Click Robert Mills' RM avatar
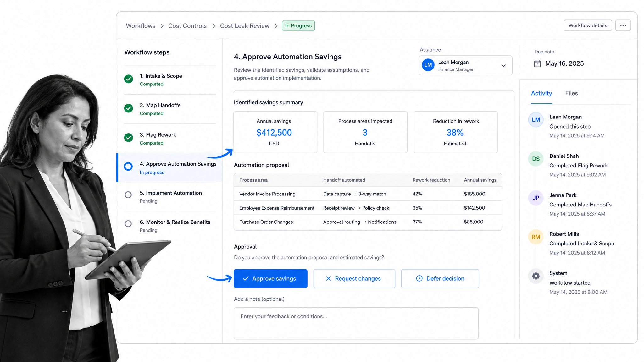 tap(536, 237)
